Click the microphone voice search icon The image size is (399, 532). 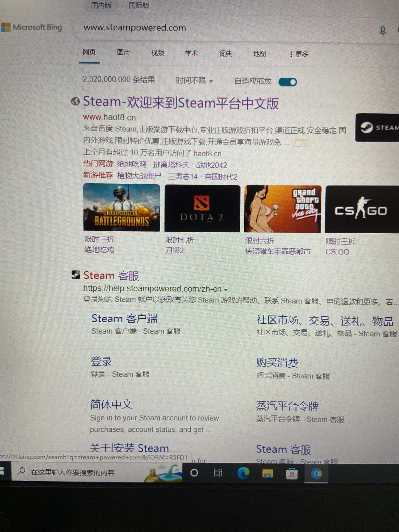(383, 30)
